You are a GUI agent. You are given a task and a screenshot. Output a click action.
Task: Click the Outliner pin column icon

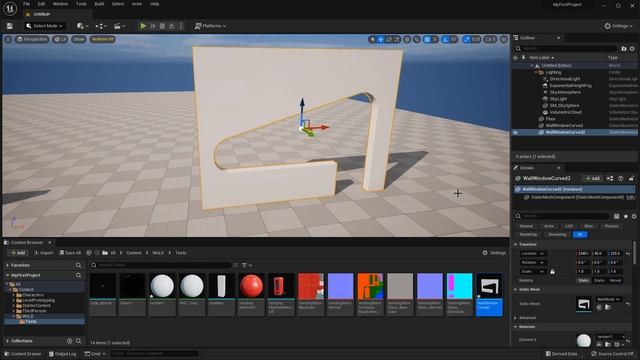coord(523,58)
